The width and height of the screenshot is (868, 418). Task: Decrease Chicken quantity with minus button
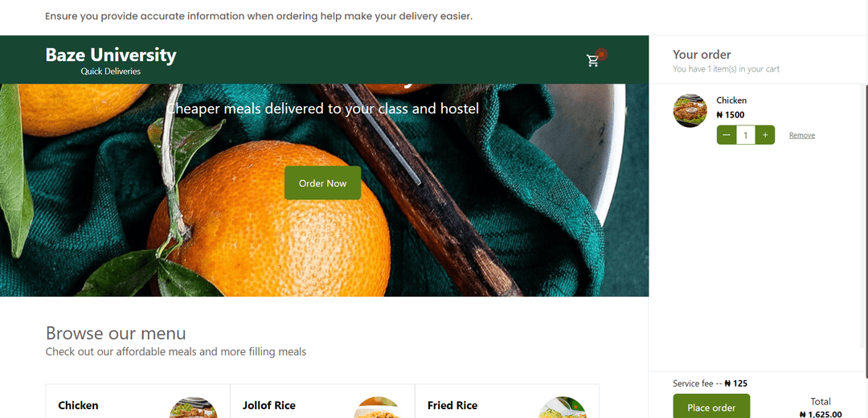pos(727,135)
